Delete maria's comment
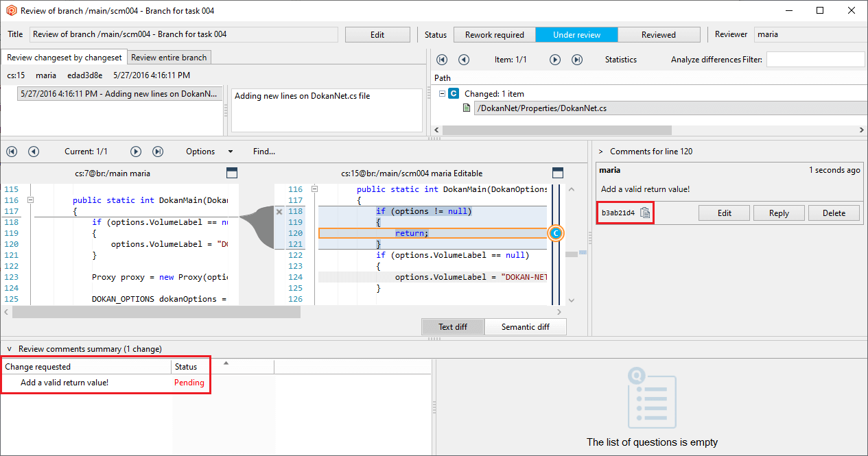Image resolution: width=868 pixels, height=456 pixels. pyautogui.click(x=834, y=213)
